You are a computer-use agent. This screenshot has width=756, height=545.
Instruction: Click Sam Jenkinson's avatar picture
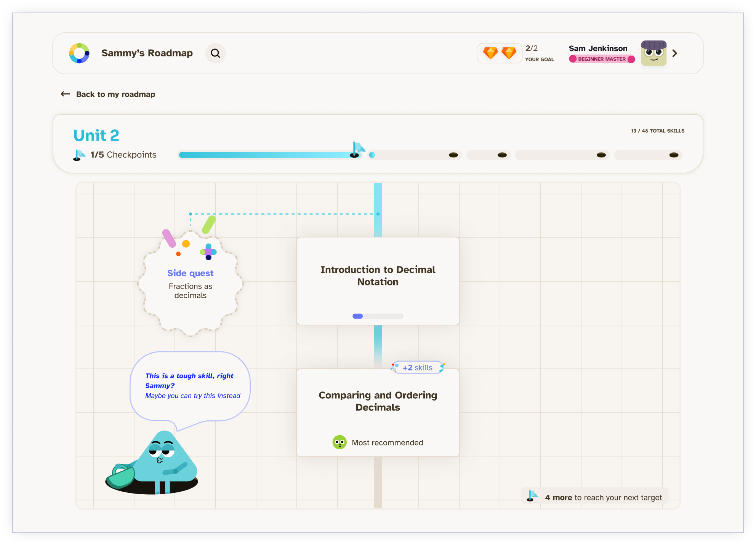click(x=653, y=53)
